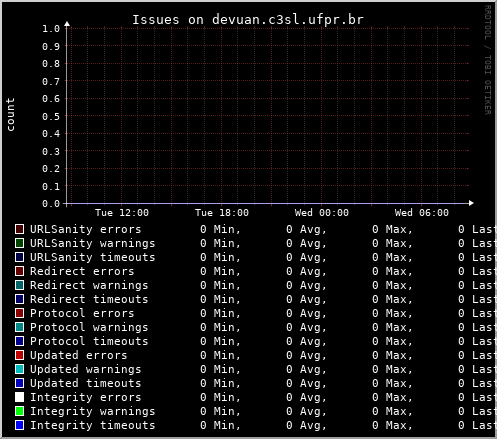The image size is (497, 439).
Task: Click the graph title Issues on devuan.c3sl.ufpr.br
Action: [248, 20]
